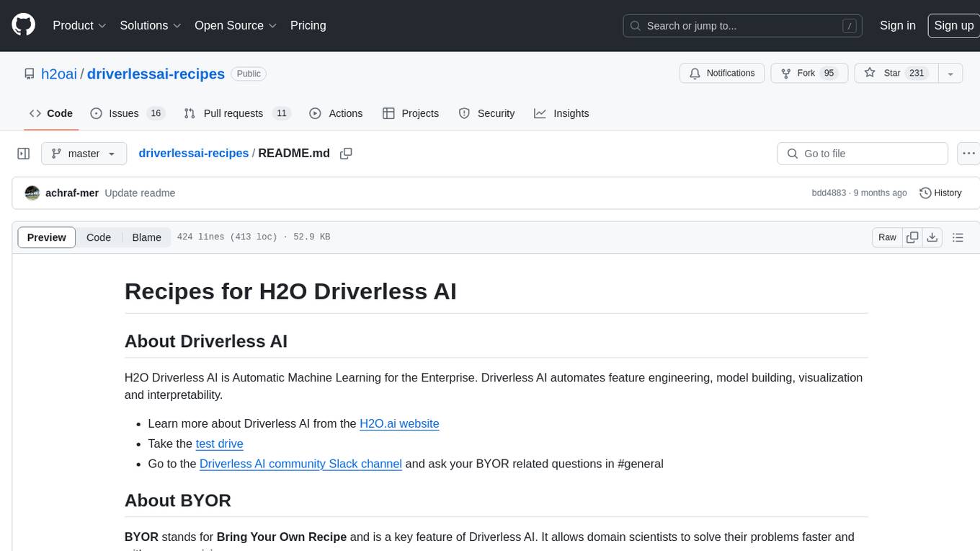Image resolution: width=980 pixels, height=551 pixels.
Task: Click the Sign up button
Action: pos(953,25)
